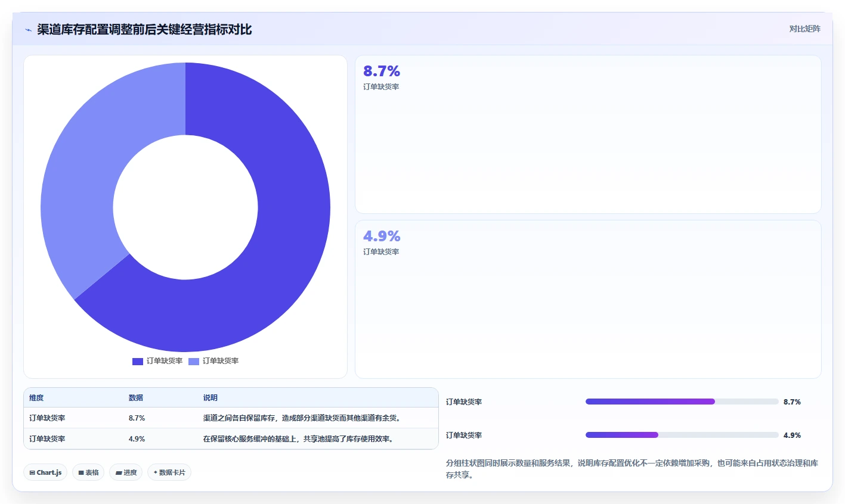Image resolution: width=845 pixels, height=504 pixels.
Task: Select the 表格 chip
Action: pos(88,472)
